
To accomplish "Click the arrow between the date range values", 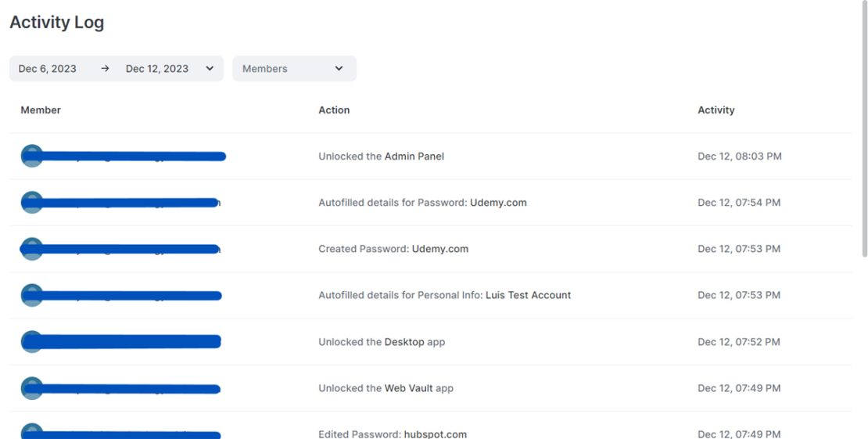I will [x=105, y=69].
